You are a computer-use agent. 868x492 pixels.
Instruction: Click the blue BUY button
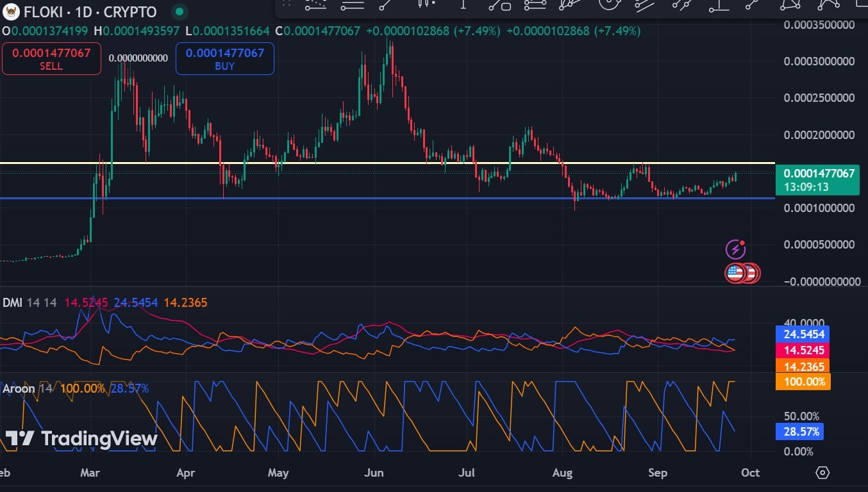pos(225,58)
